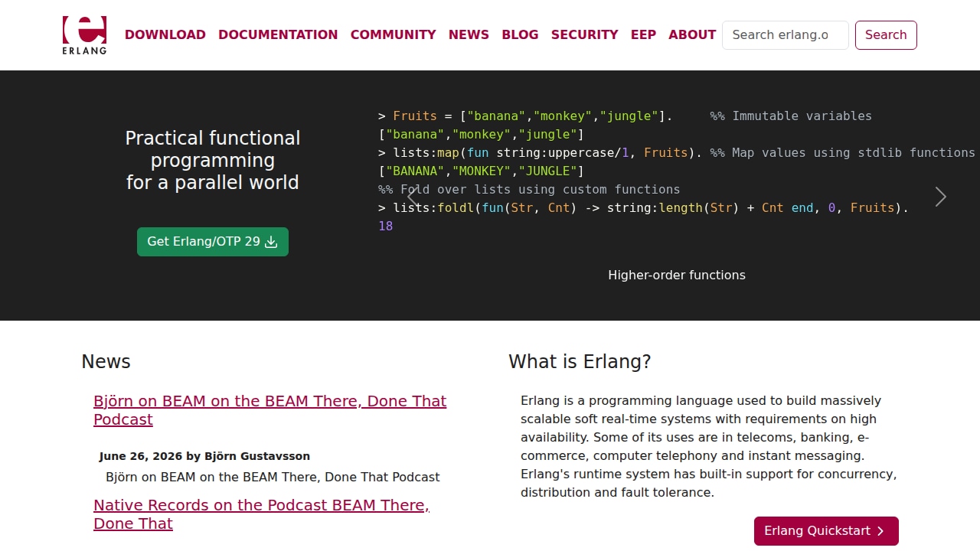Open the DOWNLOAD menu item

point(165,34)
